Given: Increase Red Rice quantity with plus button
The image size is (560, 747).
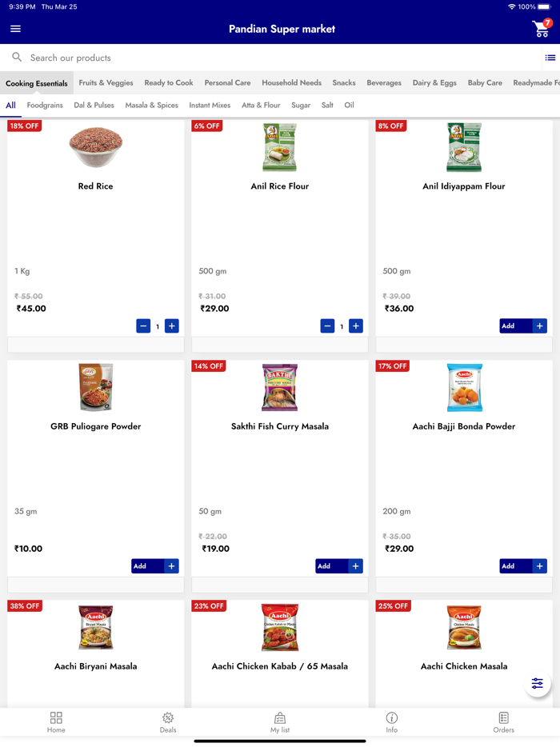Looking at the screenshot, I should coord(171,326).
